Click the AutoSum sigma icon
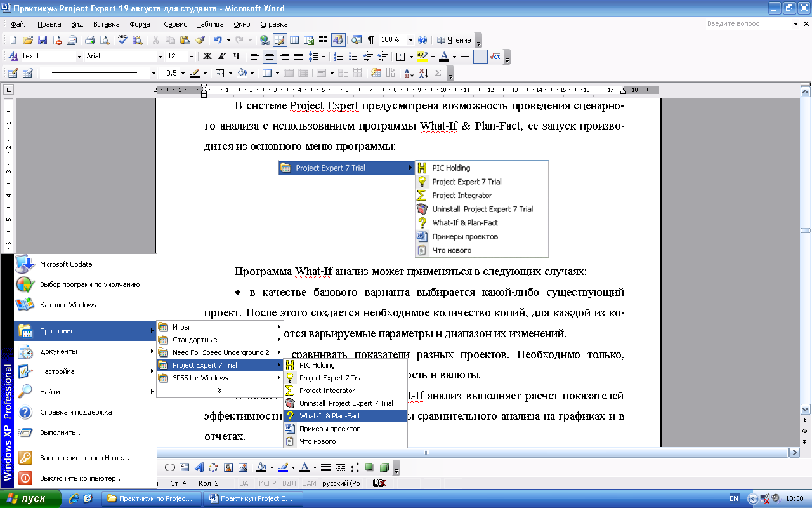The width and height of the screenshot is (812, 508). tap(438, 73)
